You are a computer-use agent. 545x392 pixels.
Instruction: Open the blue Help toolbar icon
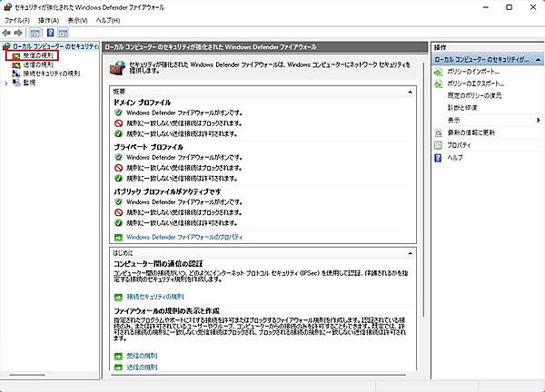coord(50,33)
